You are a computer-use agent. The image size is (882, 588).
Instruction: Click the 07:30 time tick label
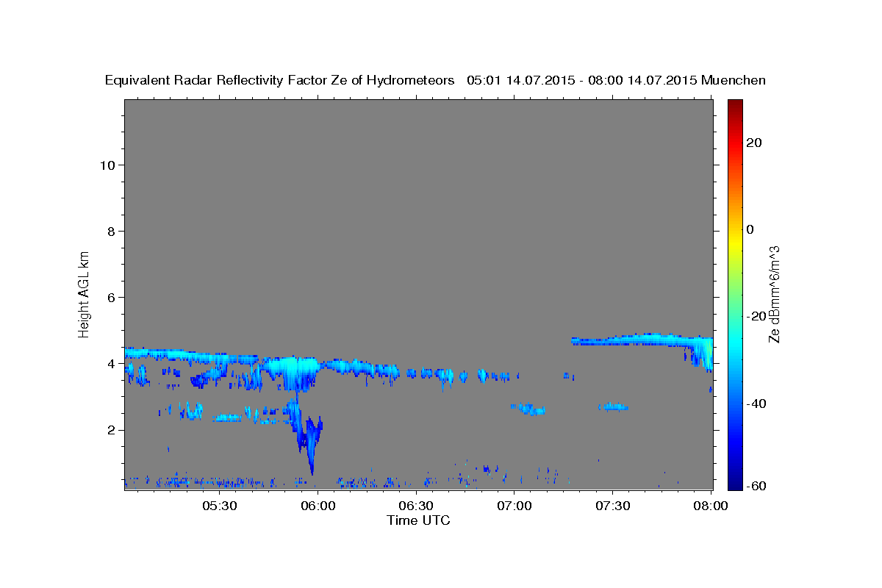click(612, 506)
